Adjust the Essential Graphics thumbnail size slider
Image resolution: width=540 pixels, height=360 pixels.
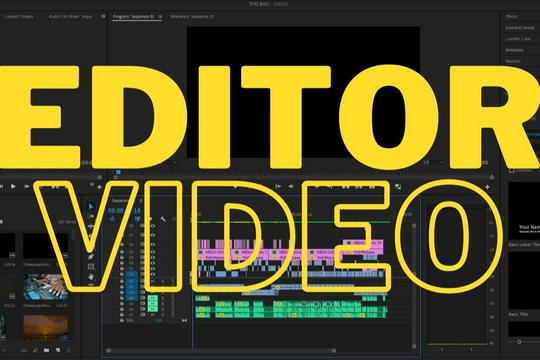point(519,342)
